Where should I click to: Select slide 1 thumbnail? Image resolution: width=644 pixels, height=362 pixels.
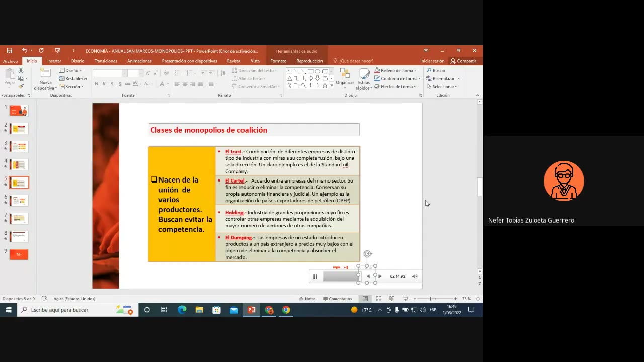19,110
